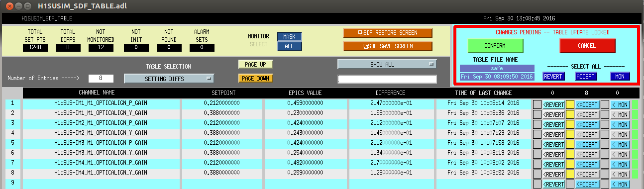The width and height of the screenshot is (644, 189).
Task: Accept the IM4 OPTICALIGN_P_GAIN difference
Action: click(587, 164)
